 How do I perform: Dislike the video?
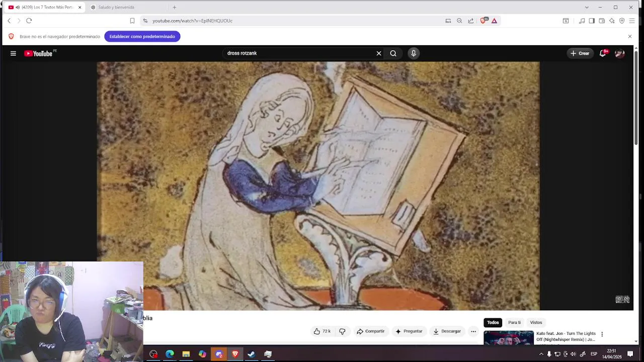[342, 331]
